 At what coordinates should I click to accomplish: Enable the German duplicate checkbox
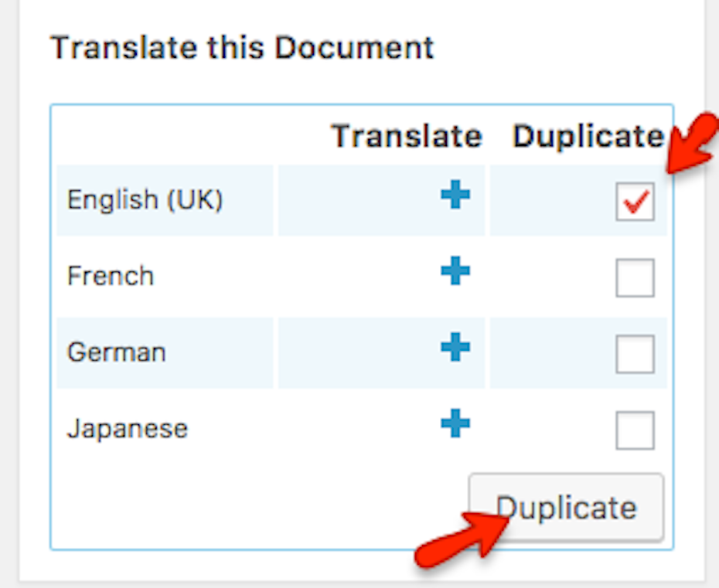(635, 354)
